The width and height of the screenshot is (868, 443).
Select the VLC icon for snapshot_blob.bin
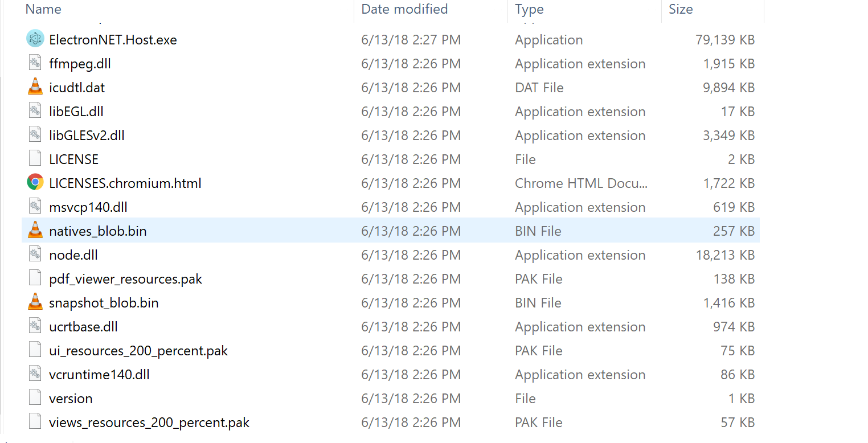pos(35,302)
